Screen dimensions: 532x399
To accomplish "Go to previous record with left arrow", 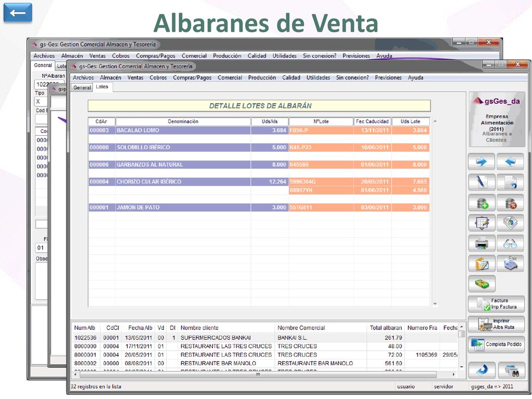I will [510, 162].
